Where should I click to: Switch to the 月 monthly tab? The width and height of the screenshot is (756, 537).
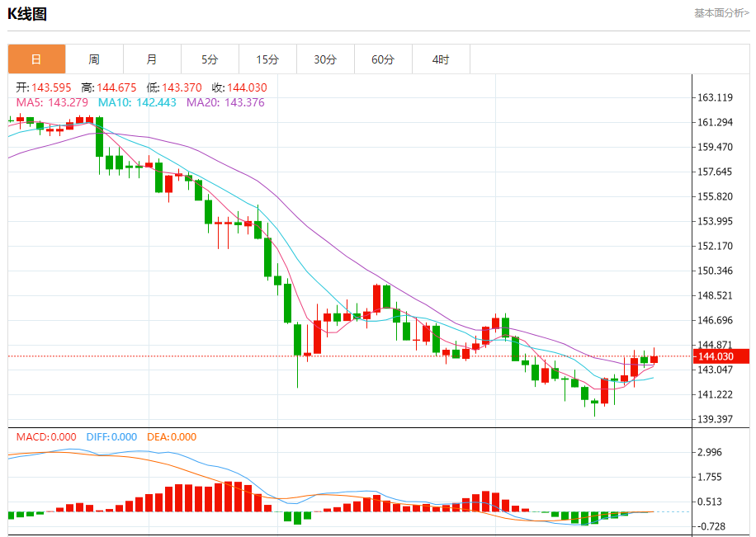pos(153,59)
